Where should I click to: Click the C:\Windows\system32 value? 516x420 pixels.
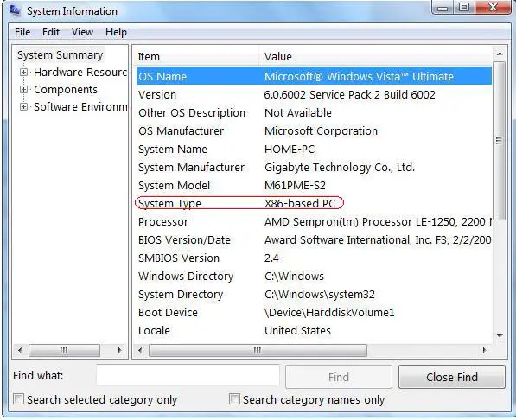click(x=320, y=295)
